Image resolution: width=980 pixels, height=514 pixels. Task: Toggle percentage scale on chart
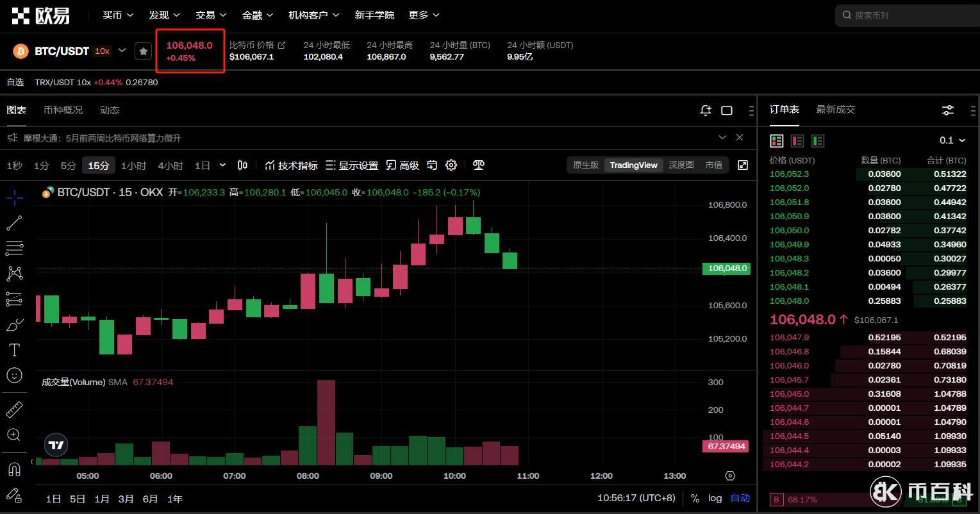click(695, 498)
